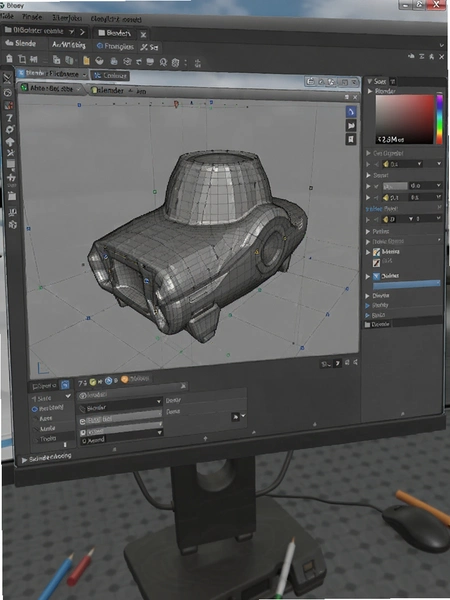Expand the 'Blender' row above the color picker

(x=370, y=91)
